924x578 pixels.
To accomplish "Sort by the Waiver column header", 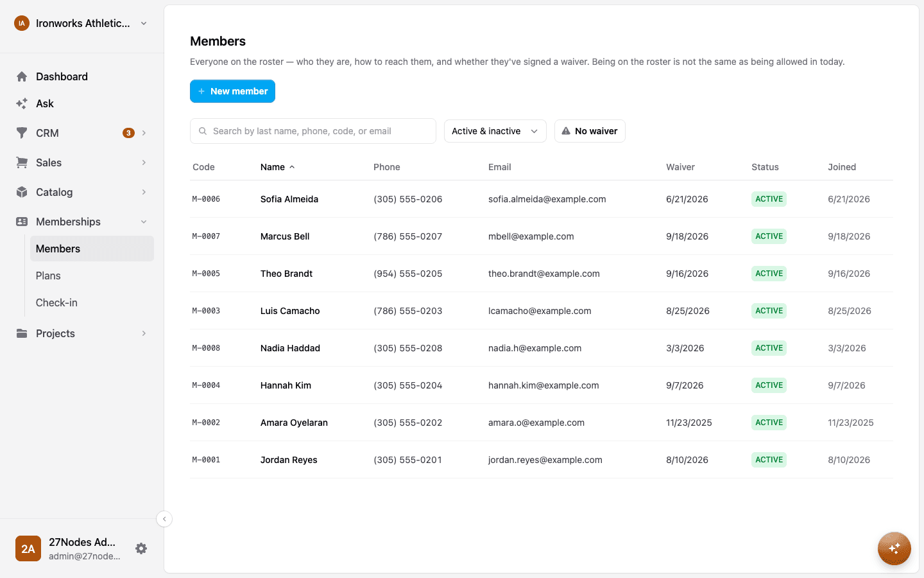I will pyautogui.click(x=680, y=167).
